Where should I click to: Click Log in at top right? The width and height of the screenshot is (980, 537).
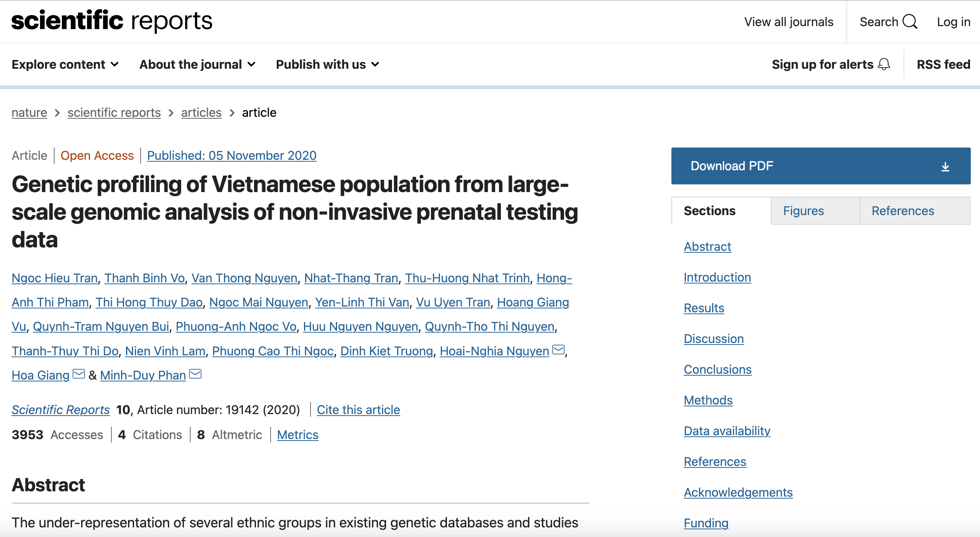pos(953,22)
